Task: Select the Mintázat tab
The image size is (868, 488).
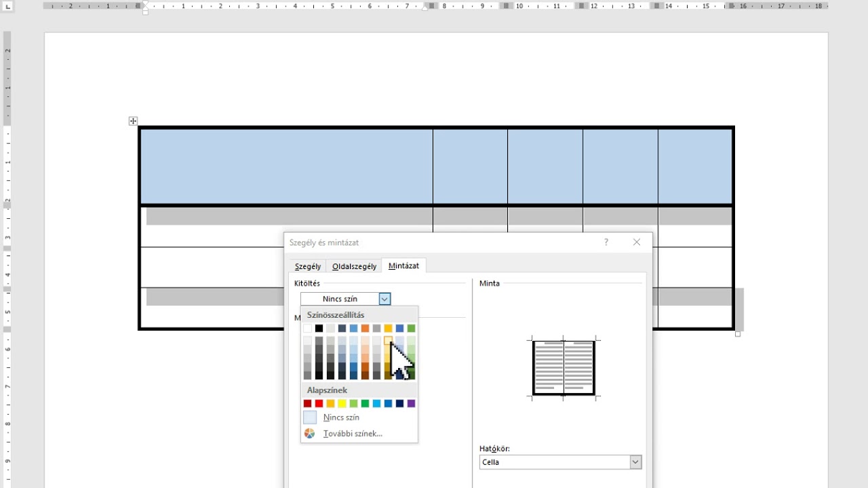Action: click(x=403, y=266)
